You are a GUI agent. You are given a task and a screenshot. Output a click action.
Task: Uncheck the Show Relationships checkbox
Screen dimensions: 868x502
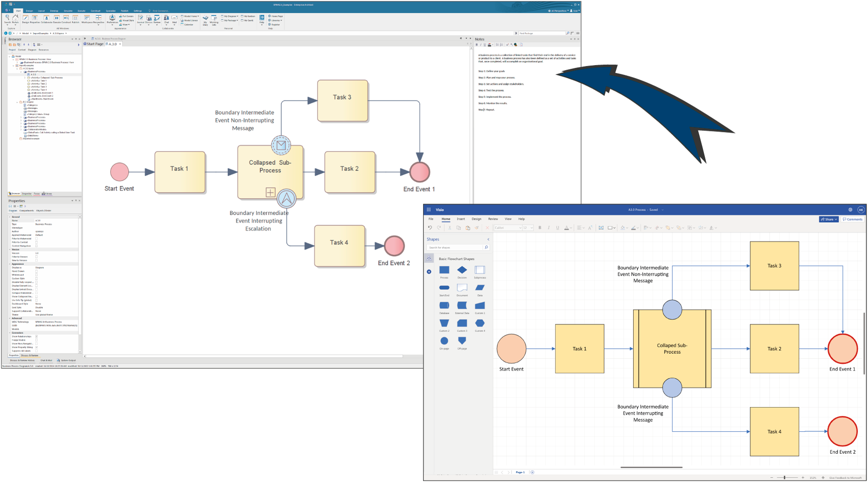click(x=36, y=336)
